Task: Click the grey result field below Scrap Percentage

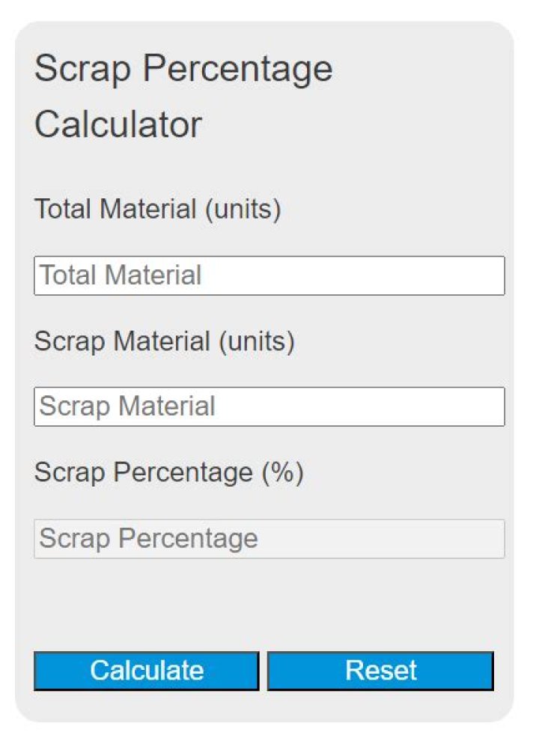Action: (x=269, y=538)
